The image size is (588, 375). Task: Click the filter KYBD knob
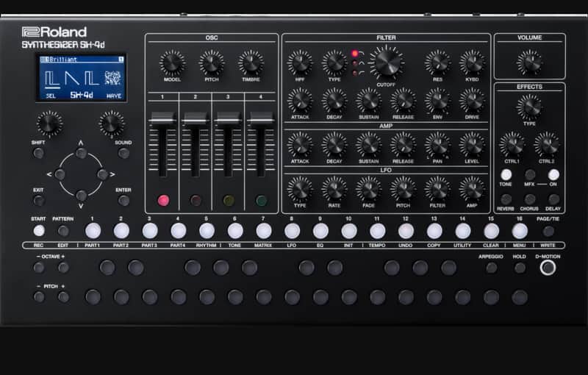tap(472, 63)
